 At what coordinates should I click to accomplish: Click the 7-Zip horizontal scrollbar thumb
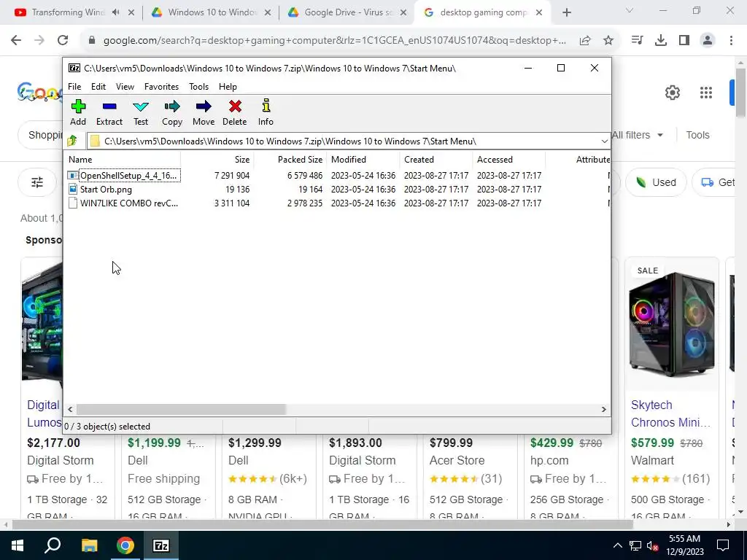point(181,409)
